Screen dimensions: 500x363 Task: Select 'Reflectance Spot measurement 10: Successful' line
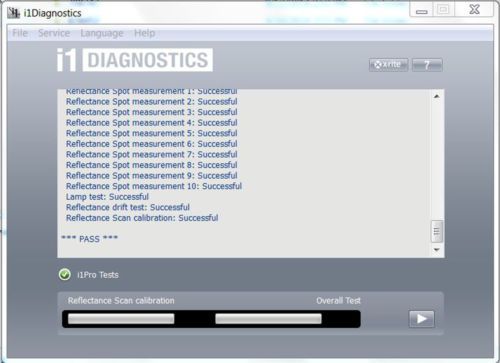click(154, 186)
